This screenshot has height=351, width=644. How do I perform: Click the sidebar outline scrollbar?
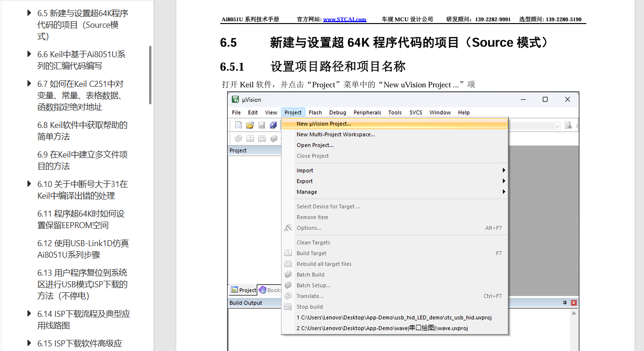tap(150, 75)
